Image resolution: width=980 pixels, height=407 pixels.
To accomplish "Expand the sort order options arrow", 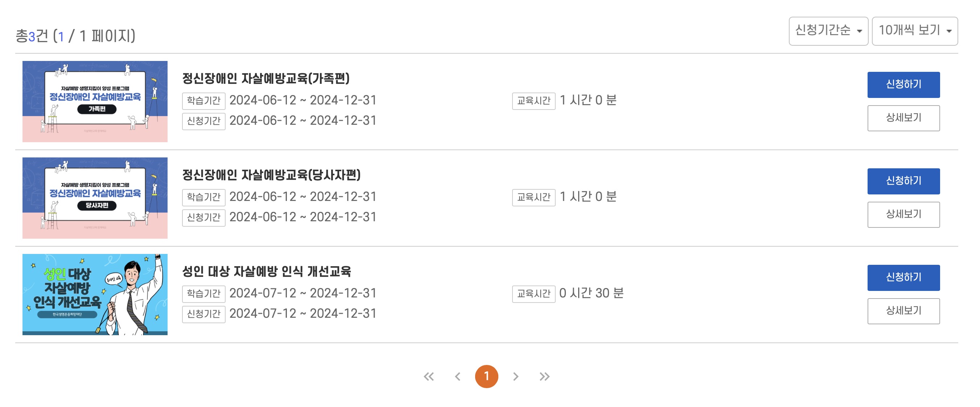I will 859,32.
